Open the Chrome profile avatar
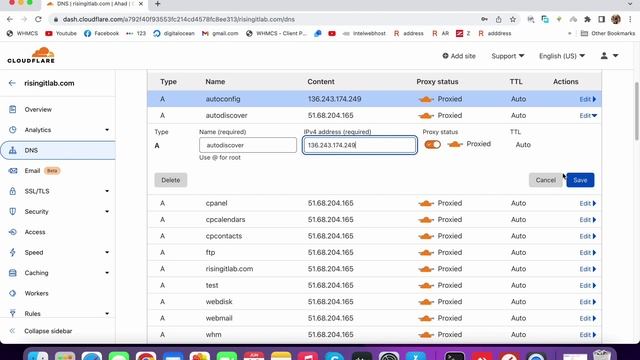The image size is (640, 360). (616, 19)
